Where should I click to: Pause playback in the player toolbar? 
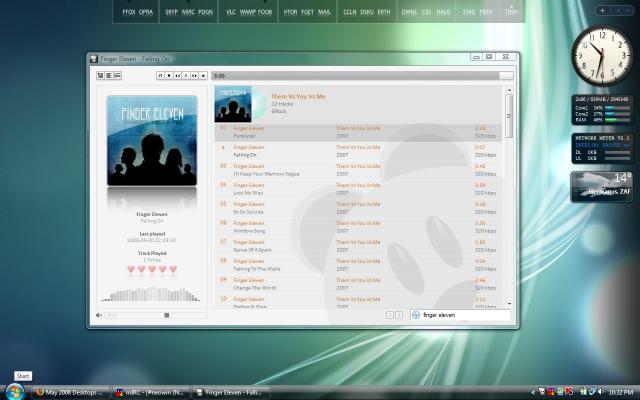pyautogui.click(x=160, y=76)
